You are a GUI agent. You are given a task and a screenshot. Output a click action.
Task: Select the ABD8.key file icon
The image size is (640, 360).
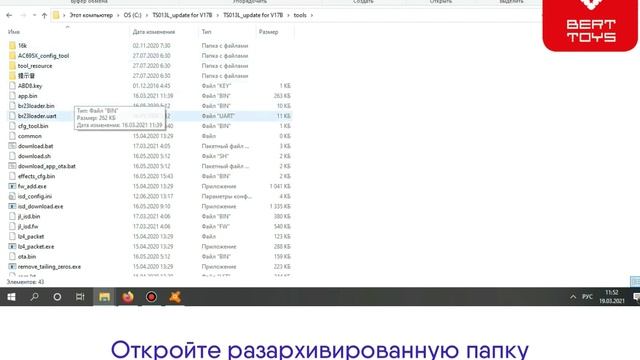[x=12, y=86]
